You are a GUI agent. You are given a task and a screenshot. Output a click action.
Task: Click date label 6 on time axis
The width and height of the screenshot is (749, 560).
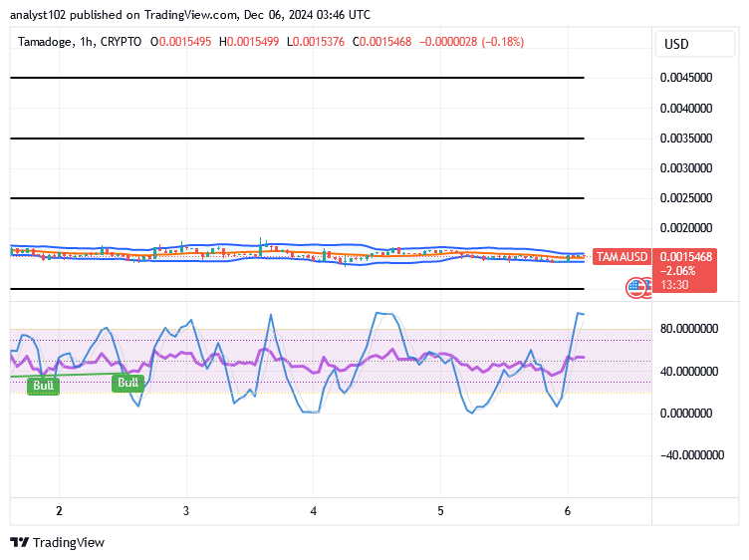[568, 511]
